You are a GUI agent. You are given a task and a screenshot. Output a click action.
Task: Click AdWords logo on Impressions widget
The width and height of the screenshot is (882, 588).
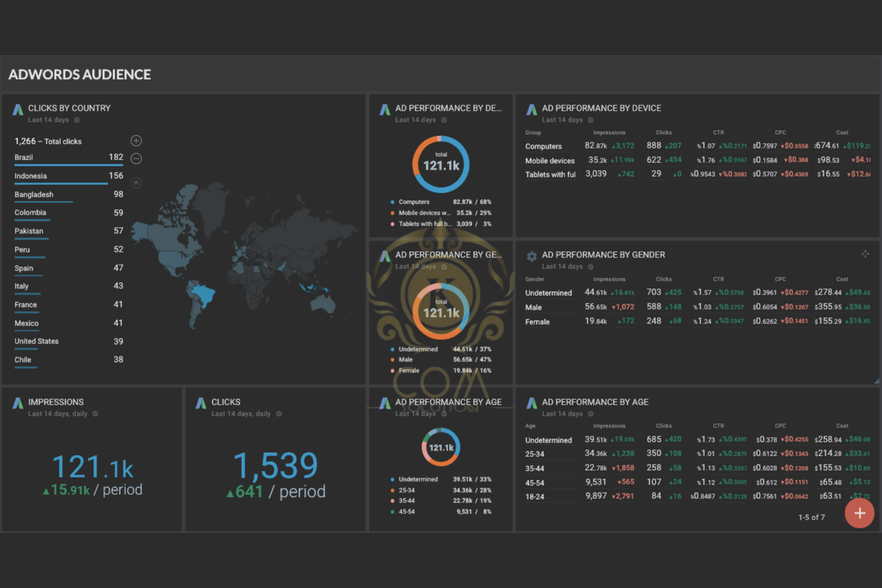pyautogui.click(x=18, y=403)
